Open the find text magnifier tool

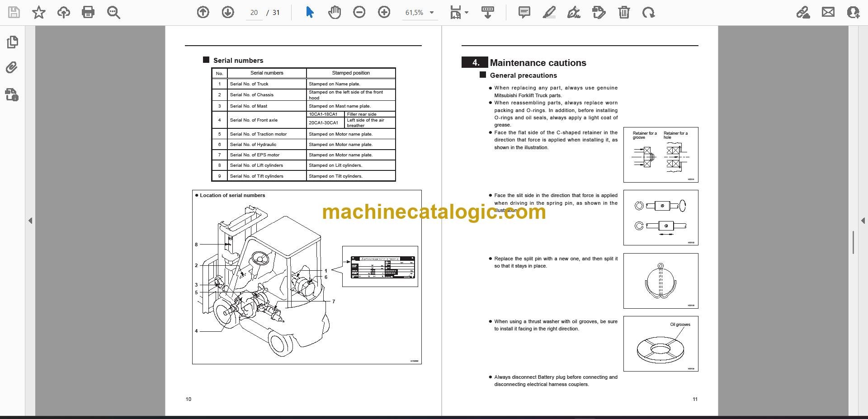tap(113, 12)
